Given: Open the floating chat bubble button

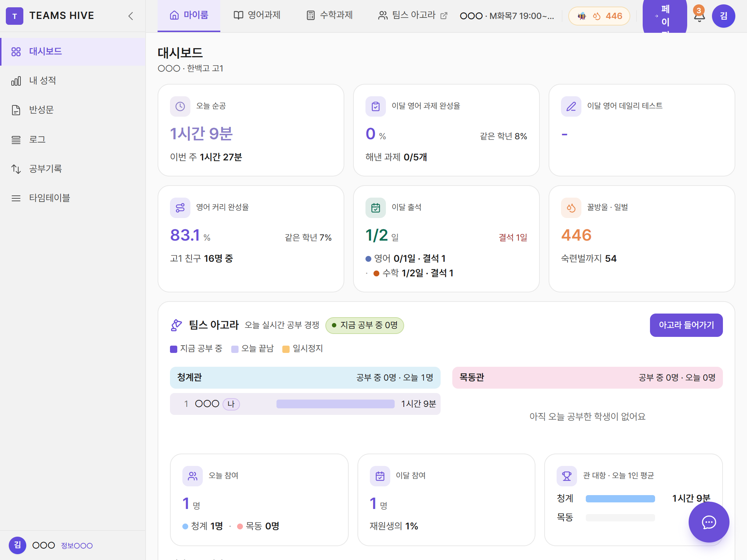Looking at the screenshot, I should click(709, 522).
